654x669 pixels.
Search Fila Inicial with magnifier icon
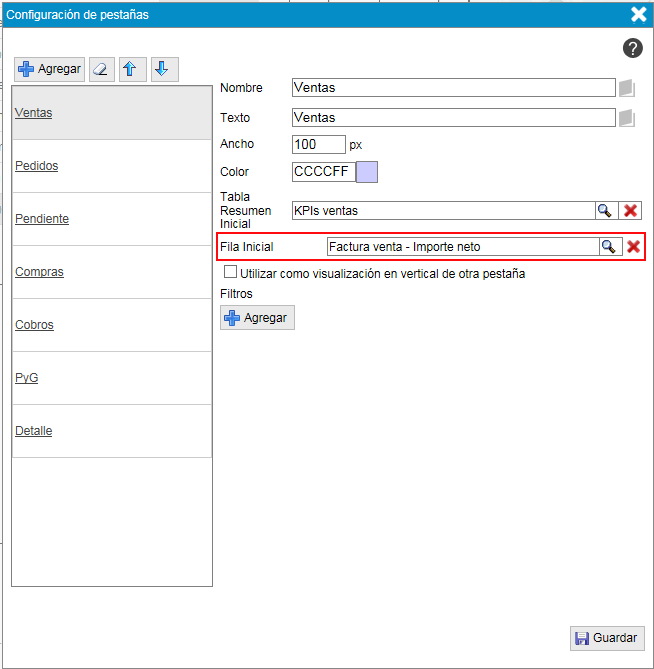(609, 247)
